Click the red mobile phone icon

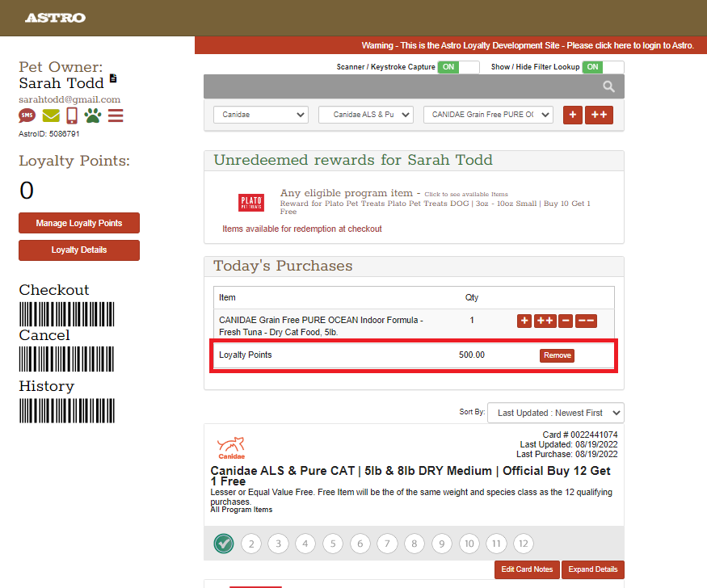click(72, 115)
